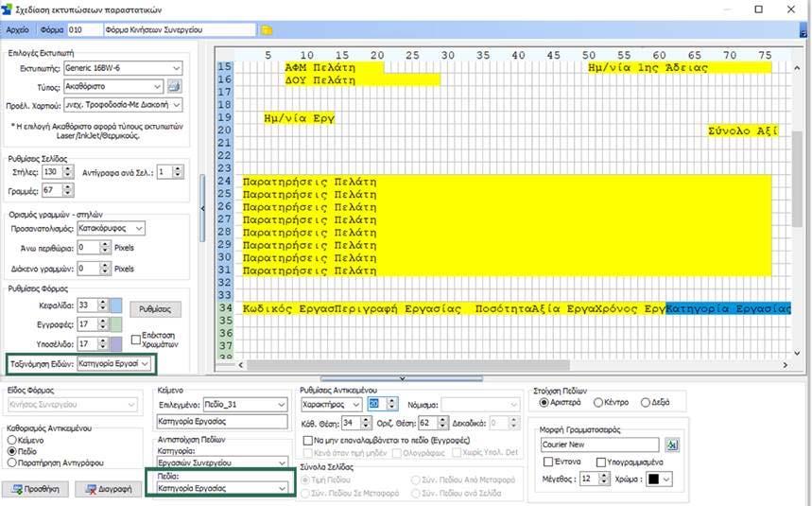Toggle Να μην επαναλαμβάνεται το πεδίο checkbox
Image resolution: width=812 pixels, height=506 pixels.
[307, 441]
